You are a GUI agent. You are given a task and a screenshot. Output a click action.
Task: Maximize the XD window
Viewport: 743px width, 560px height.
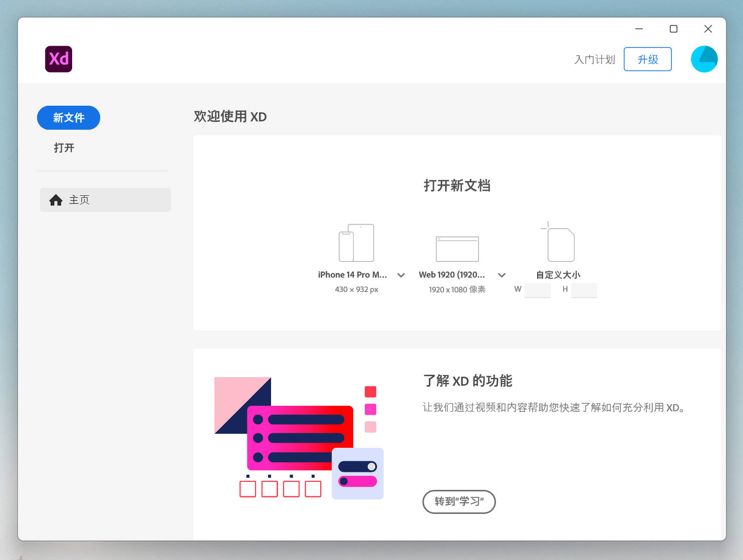pos(673,29)
